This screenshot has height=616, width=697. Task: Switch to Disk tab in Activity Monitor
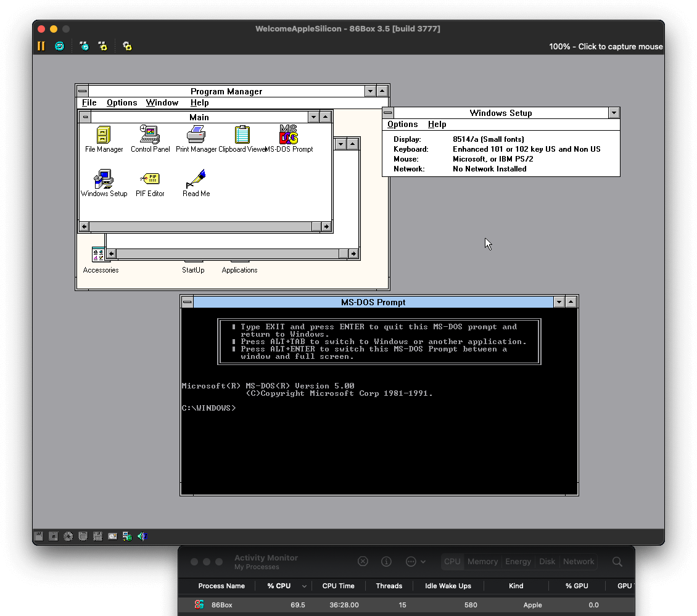tap(546, 561)
